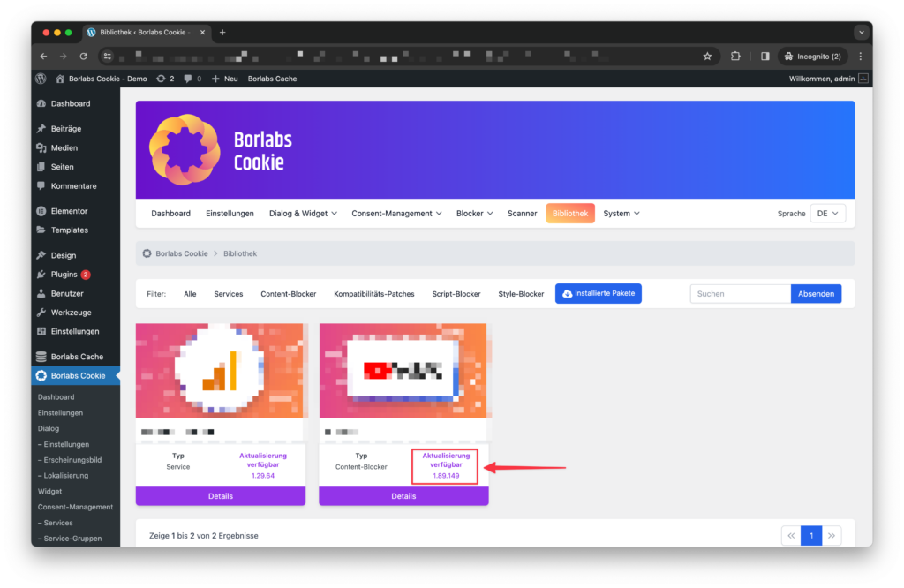
Task: Open Chrome three-dot menu
Action: click(861, 56)
